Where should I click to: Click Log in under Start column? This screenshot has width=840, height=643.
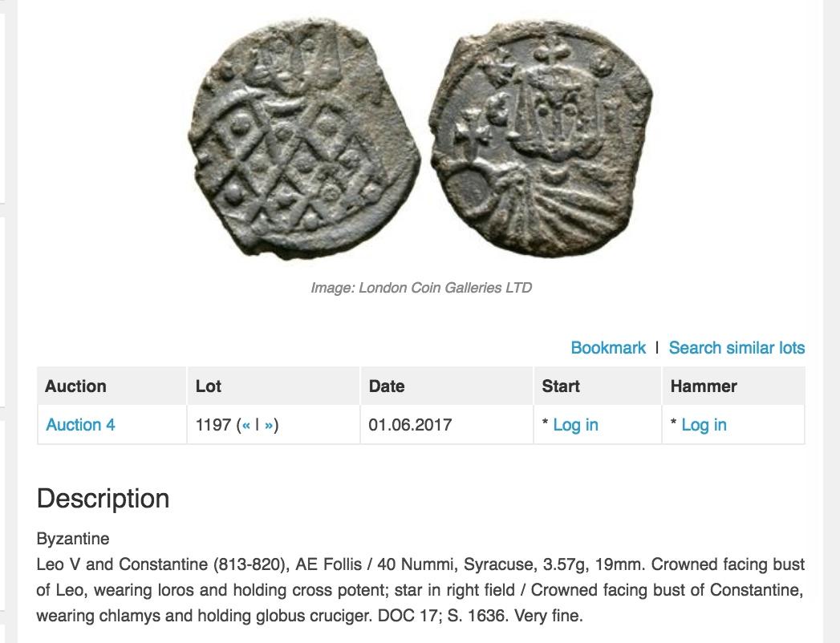coord(575,425)
